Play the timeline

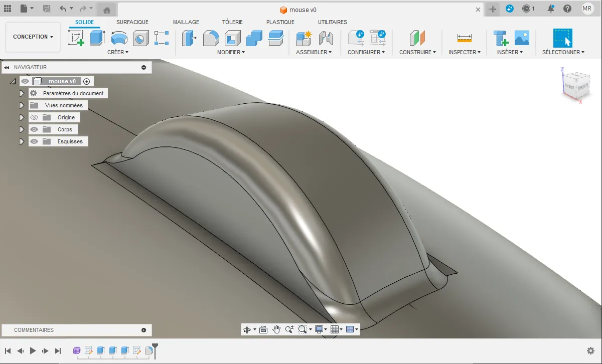pyautogui.click(x=33, y=351)
